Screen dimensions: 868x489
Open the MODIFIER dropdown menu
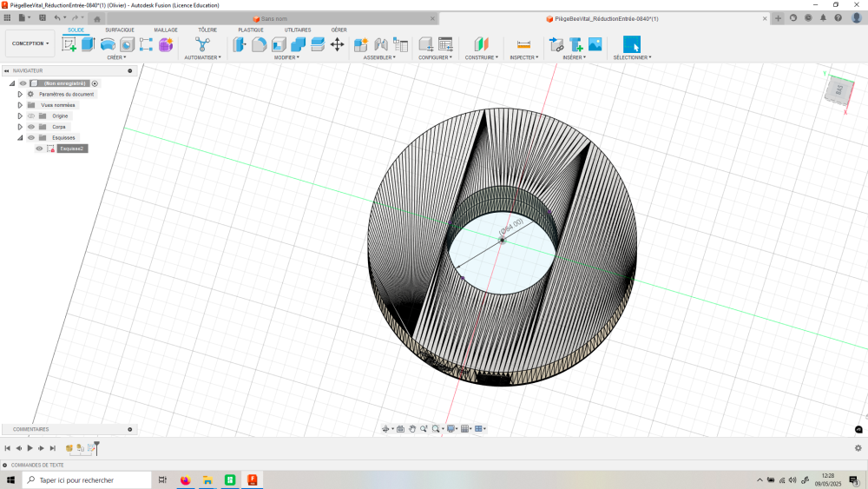(x=286, y=57)
